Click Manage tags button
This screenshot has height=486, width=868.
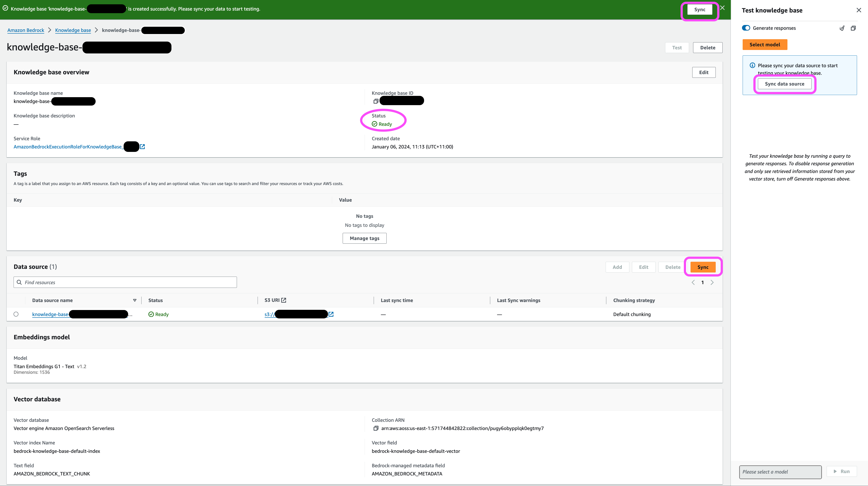pyautogui.click(x=364, y=238)
